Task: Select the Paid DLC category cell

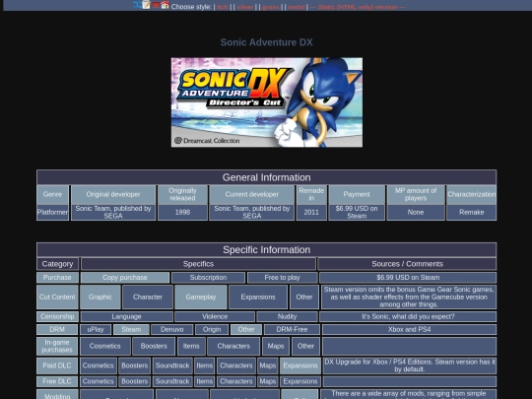Action: 57,366
